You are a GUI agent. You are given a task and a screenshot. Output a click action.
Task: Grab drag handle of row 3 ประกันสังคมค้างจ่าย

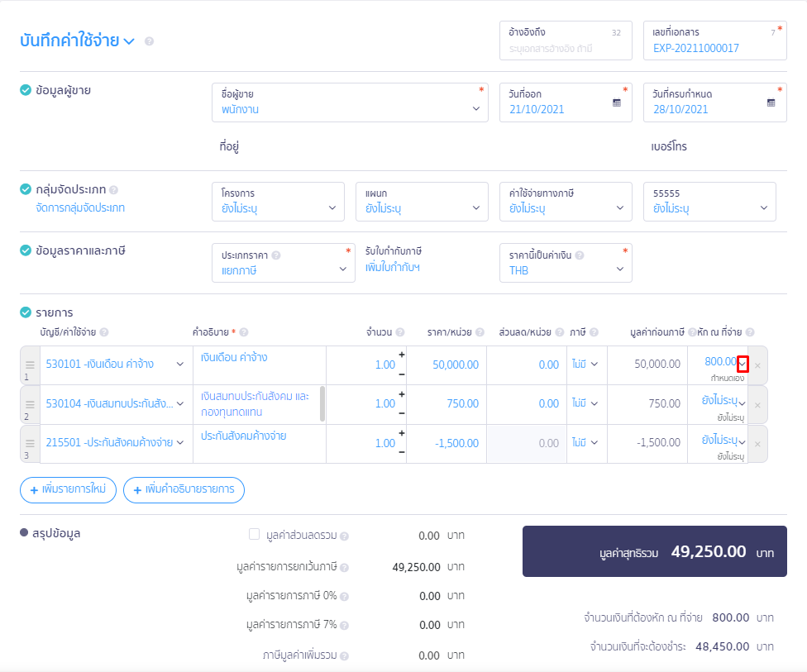point(30,444)
